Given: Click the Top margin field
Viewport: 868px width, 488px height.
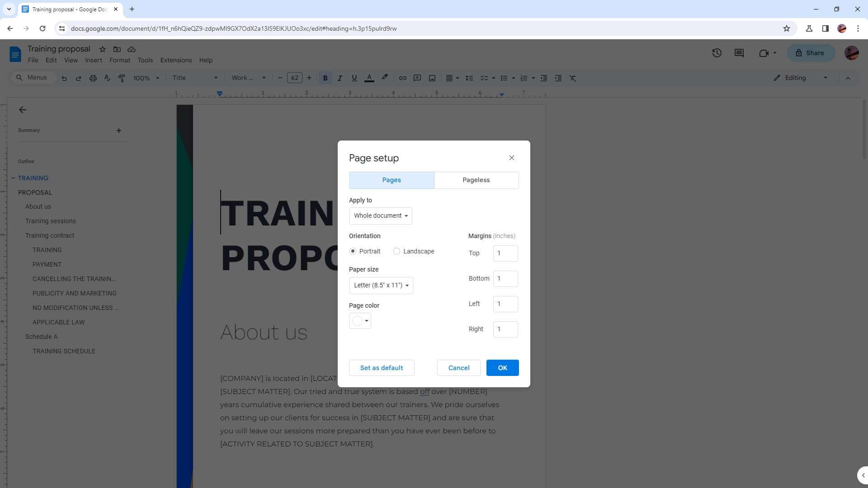Looking at the screenshot, I should 505,253.
